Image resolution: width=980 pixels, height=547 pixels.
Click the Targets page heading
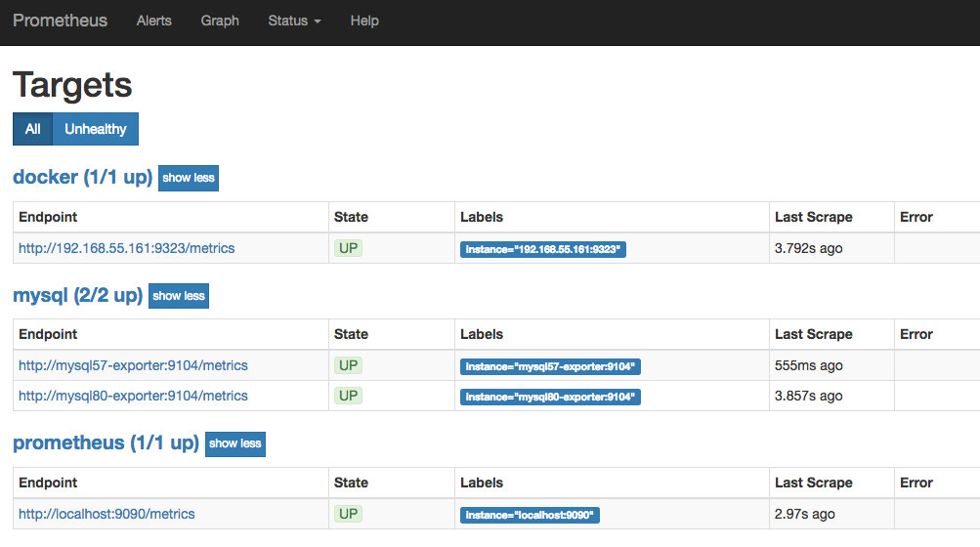(72, 84)
